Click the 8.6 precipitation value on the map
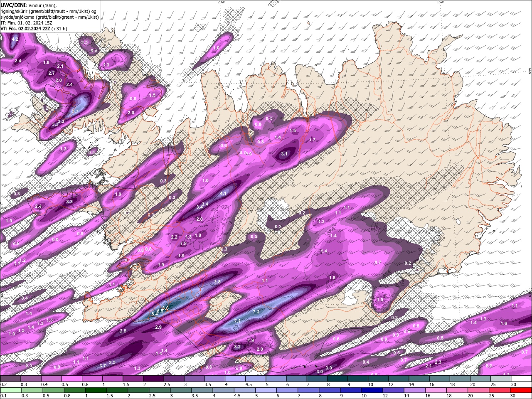 (x=165, y=308)
